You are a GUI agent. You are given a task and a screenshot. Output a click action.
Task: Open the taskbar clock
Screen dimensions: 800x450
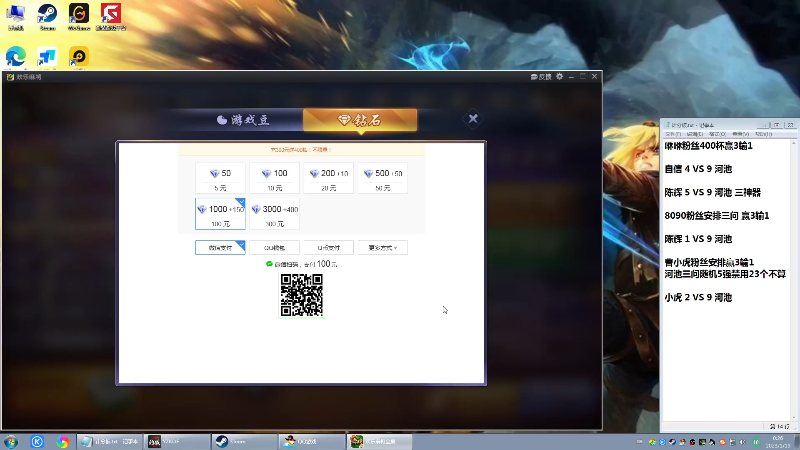point(778,442)
